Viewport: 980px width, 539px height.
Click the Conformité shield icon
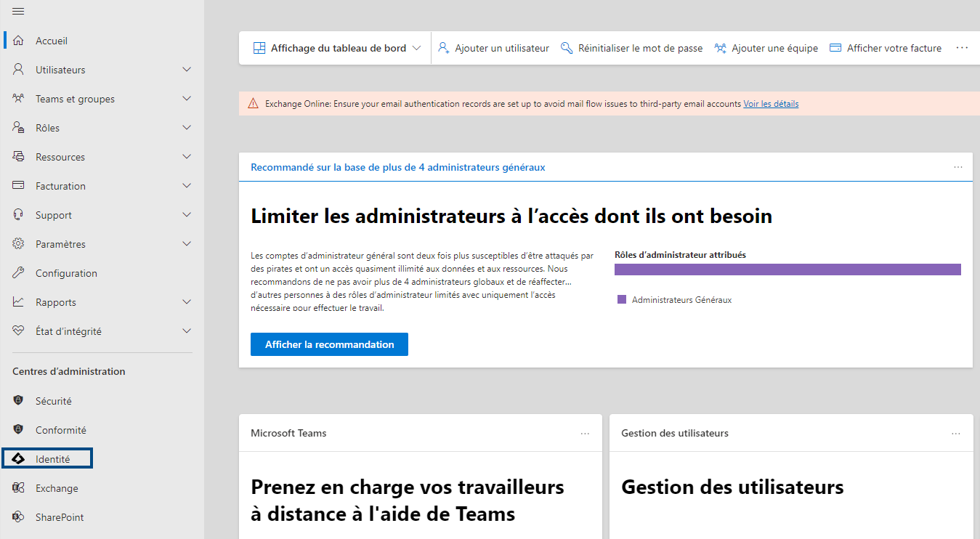(x=19, y=430)
